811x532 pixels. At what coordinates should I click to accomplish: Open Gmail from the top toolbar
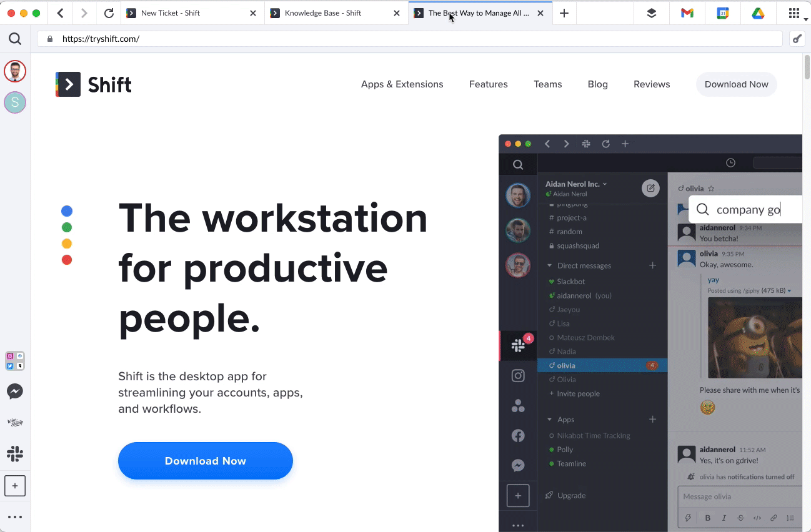(687, 13)
